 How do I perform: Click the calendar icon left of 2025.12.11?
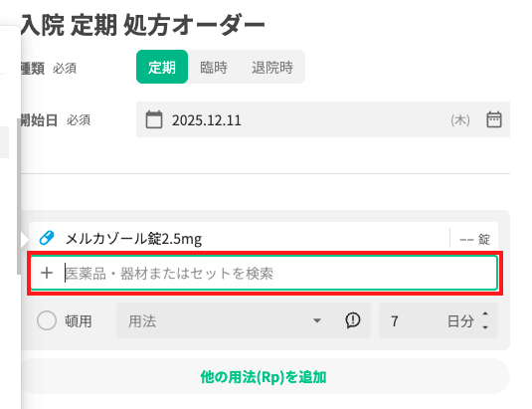(154, 119)
